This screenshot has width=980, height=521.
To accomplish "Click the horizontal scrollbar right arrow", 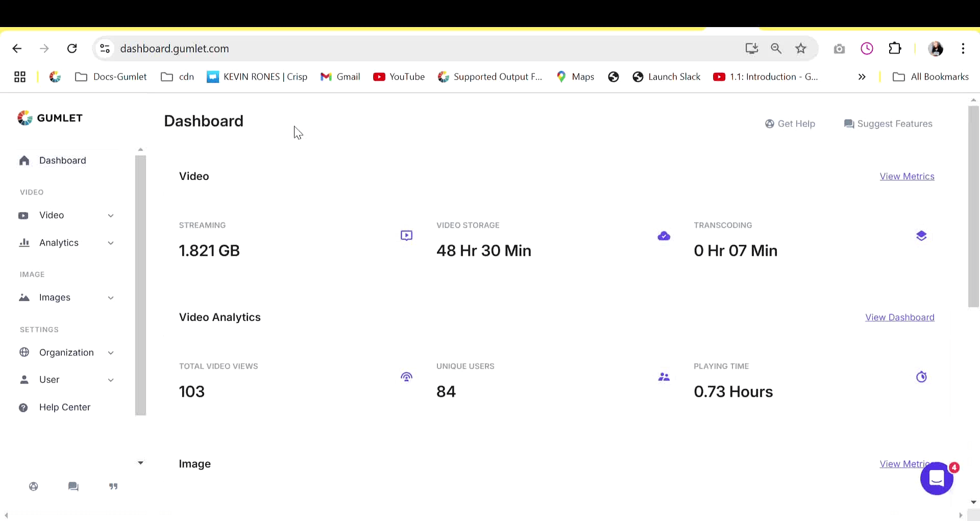I will (961, 515).
